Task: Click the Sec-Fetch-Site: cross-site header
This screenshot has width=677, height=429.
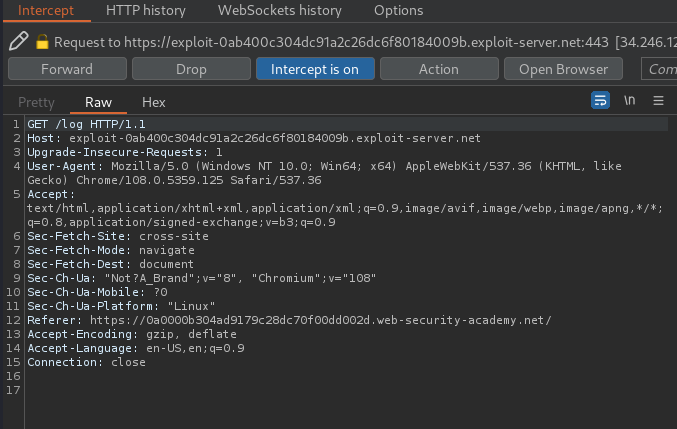Action: tap(118, 236)
